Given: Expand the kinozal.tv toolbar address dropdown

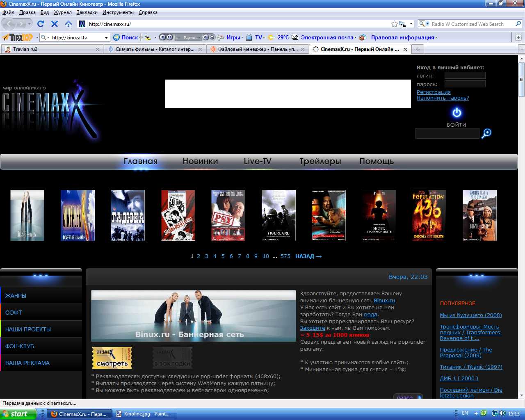Looking at the screenshot, I should pos(106,37).
